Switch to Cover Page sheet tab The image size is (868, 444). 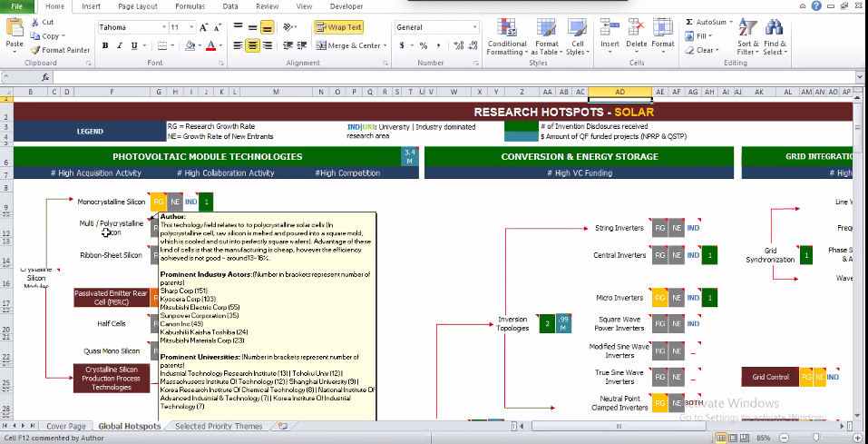(x=66, y=426)
